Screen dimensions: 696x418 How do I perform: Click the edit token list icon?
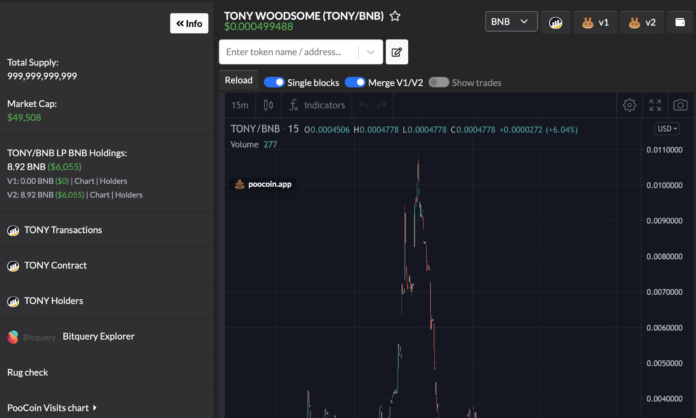396,52
